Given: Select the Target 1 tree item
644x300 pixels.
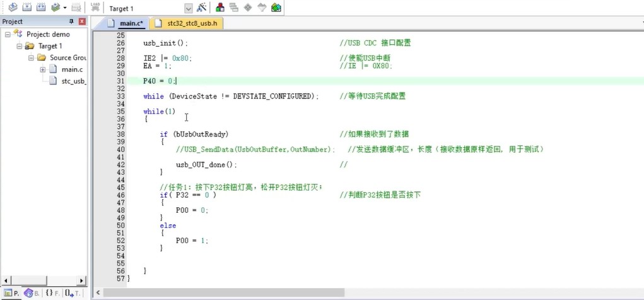Looking at the screenshot, I should tap(50, 46).
